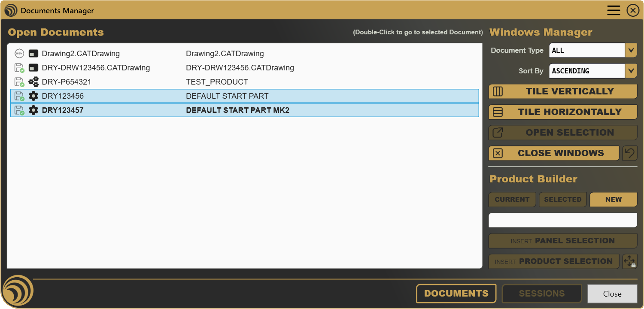Click the part gear icon of DRY123457
Screen dimensions: 644x309
tap(33, 110)
